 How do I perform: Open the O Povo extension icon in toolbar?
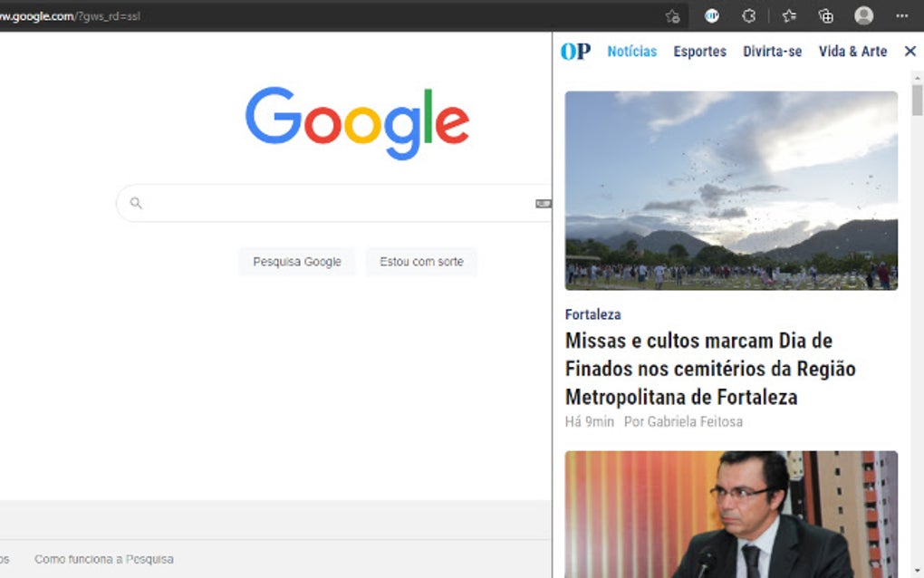(712, 16)
